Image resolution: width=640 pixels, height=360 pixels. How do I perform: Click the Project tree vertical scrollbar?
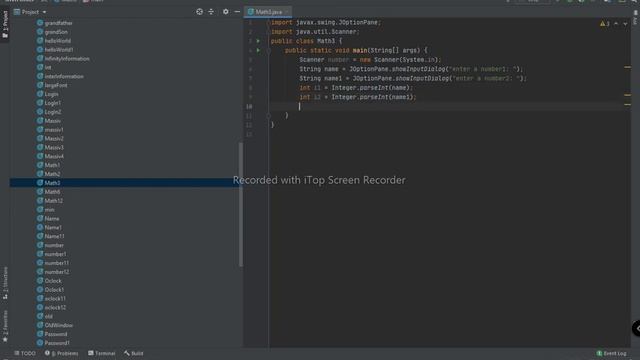241,204
